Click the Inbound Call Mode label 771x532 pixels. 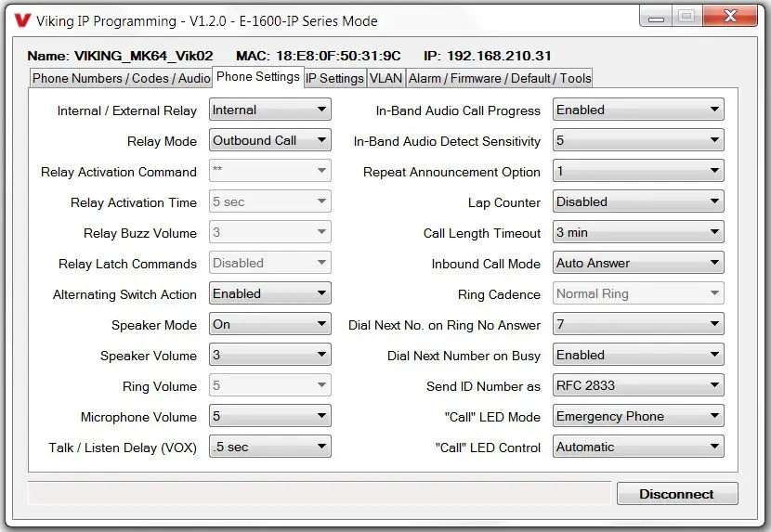click(x=486, y=264)
